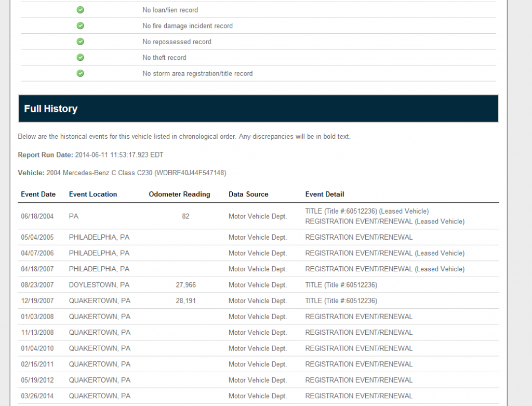The width and height of the screenshot is (532, 406).
Task: Click QUAKERTOWN, PA in the 11/13/2008 row
Action: tap(100, 333)
